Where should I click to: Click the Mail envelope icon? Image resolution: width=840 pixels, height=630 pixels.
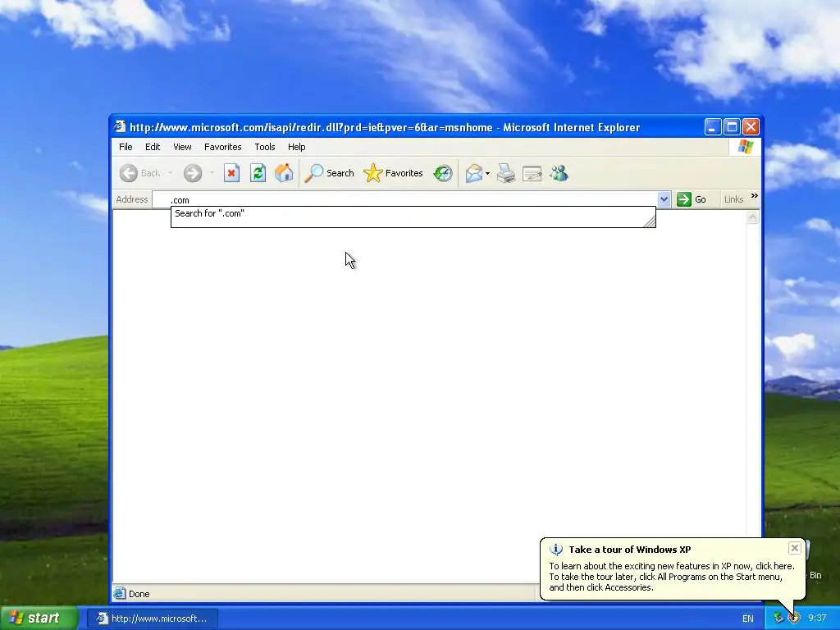coord(473,173)
